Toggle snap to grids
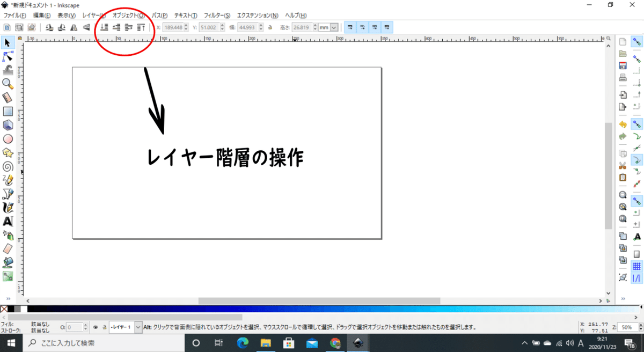644x352 pixels. coord(637,266)
